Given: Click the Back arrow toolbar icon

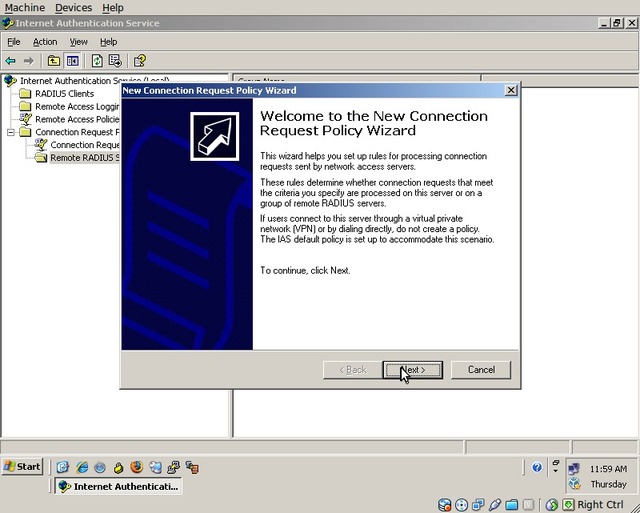Looking at the screenshot, I should 11,61.
